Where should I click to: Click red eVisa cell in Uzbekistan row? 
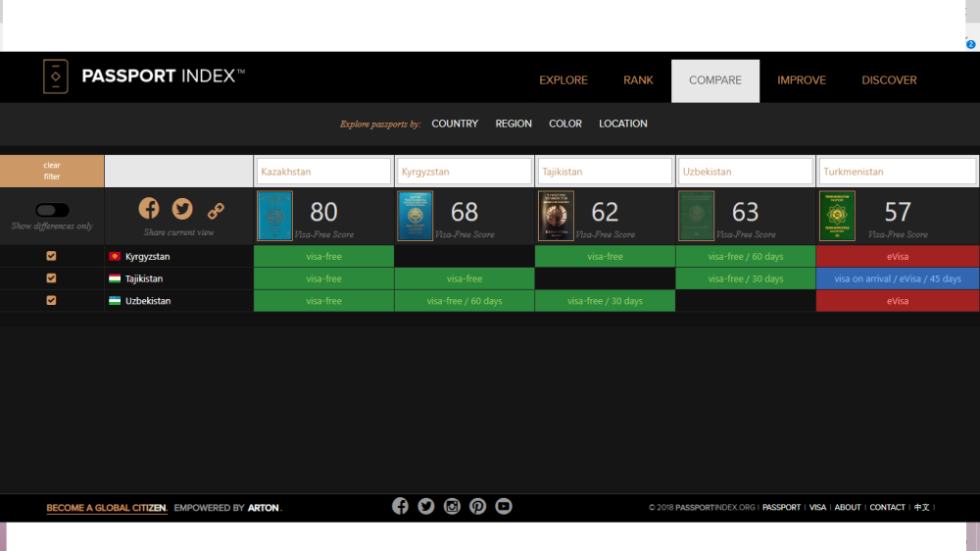898,301
